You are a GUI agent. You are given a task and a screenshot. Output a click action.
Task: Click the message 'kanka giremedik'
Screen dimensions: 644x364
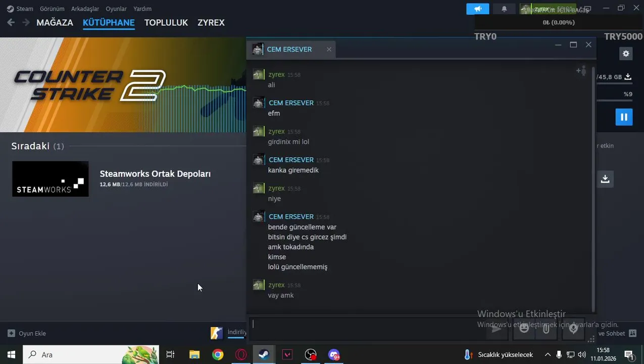pyautogui.click(x=293, y=170)
